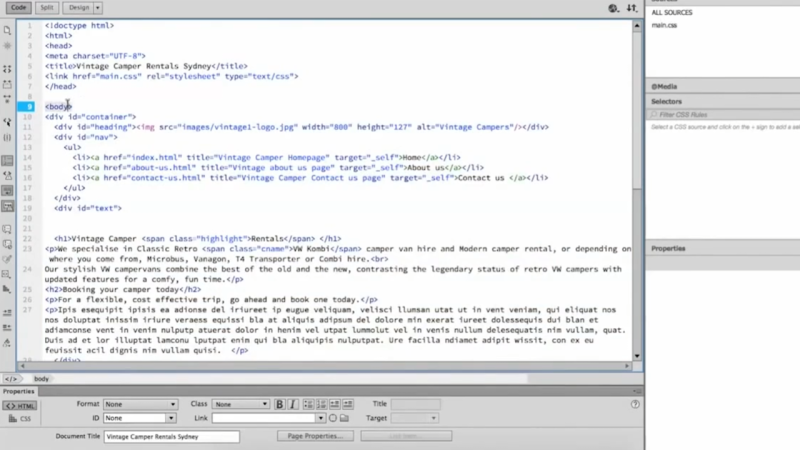Click the Filter CSS Rules field
800x450 pixels.
click(x=723, y=115)
